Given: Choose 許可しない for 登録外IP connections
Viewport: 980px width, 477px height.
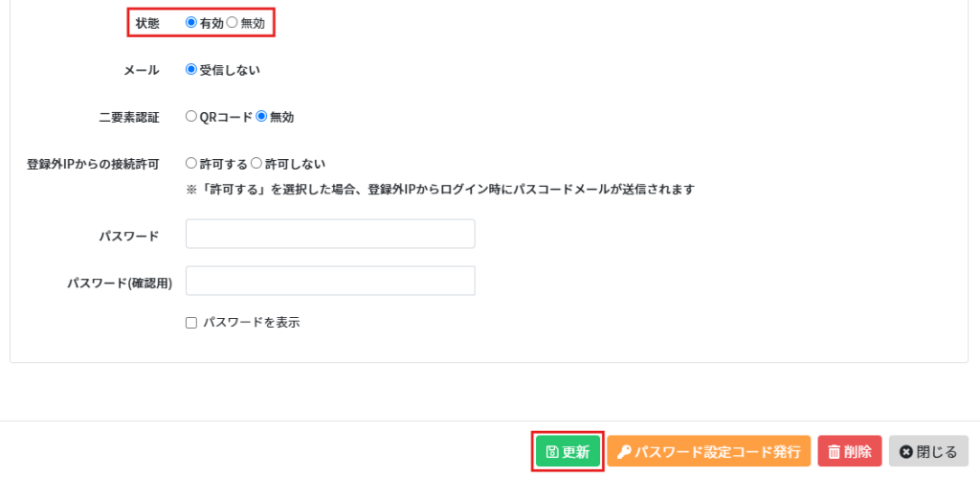Looking at the screenshot, I should point(256,164).
